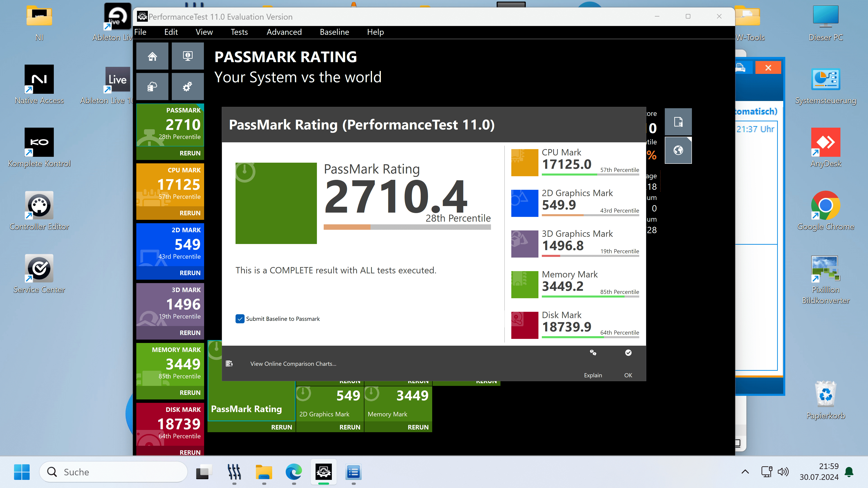Click the PassMark Rating percentile bar
868x488 pixels.
[407, 227]
